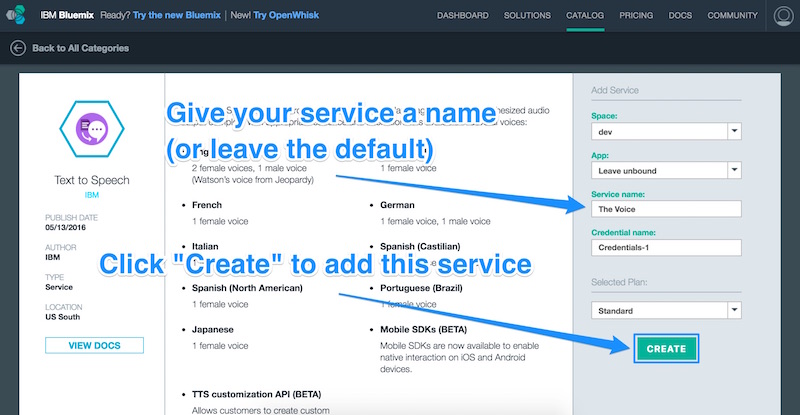Open the user profile avatar
Image resolution: width=800 pixels, height=415 pixels.
[782, 16]
